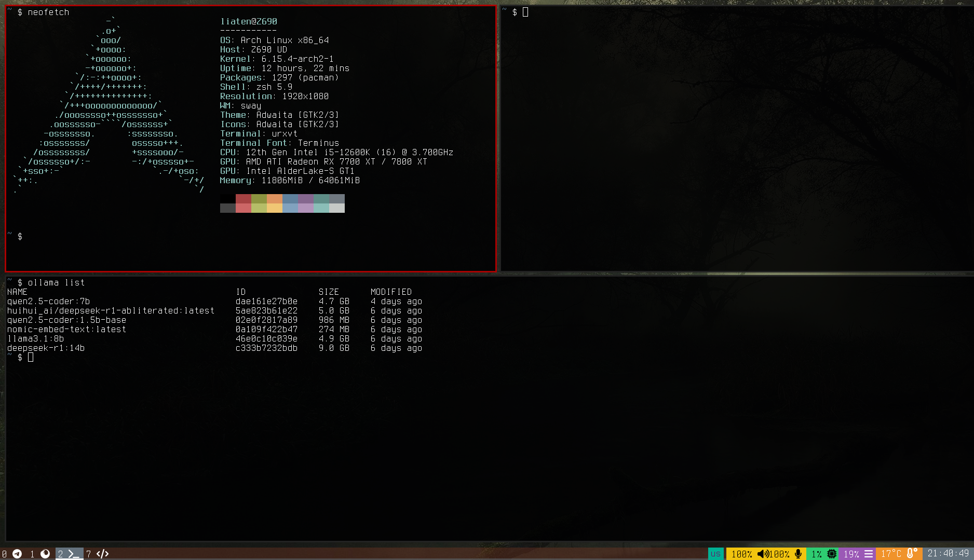974x560 pixels.
Task: Click the MODIFIED column header in ollama list
Action: 391,292
